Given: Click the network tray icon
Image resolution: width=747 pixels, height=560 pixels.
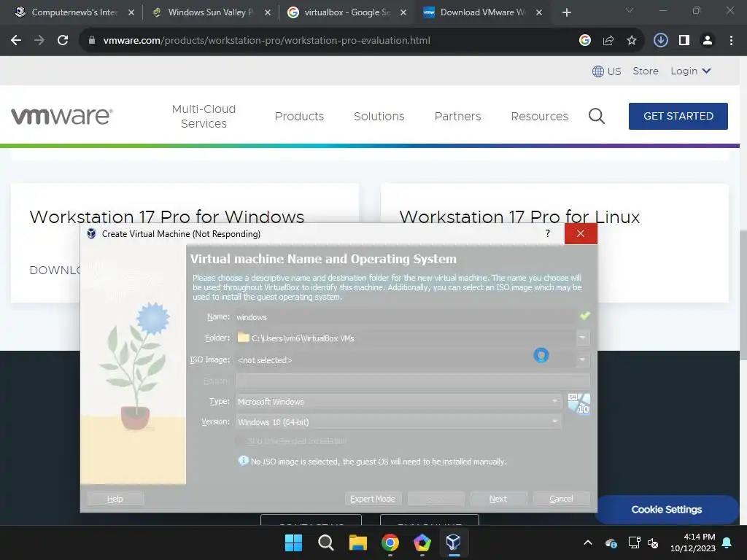Looking at the screenshot, I should (634, 542).
